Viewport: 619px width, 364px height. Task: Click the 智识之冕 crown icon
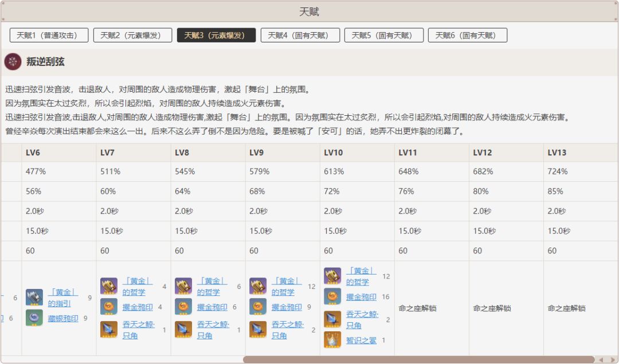[x=333, y=340]
